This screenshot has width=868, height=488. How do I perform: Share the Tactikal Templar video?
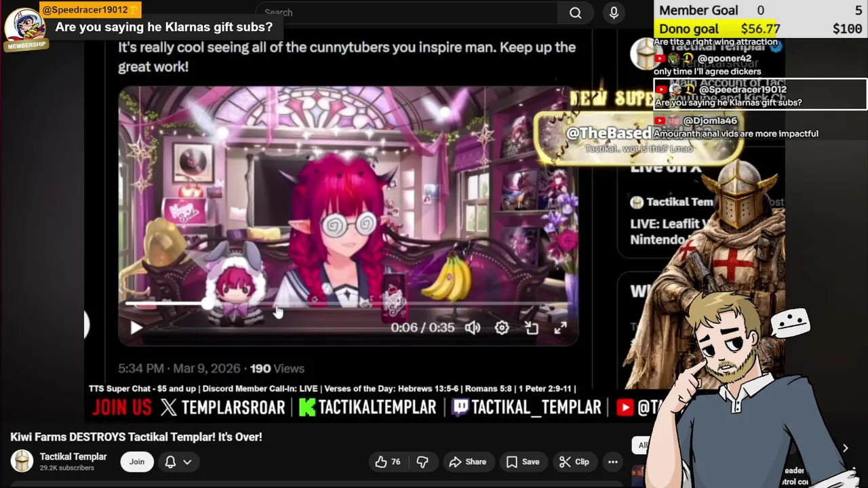468,462
